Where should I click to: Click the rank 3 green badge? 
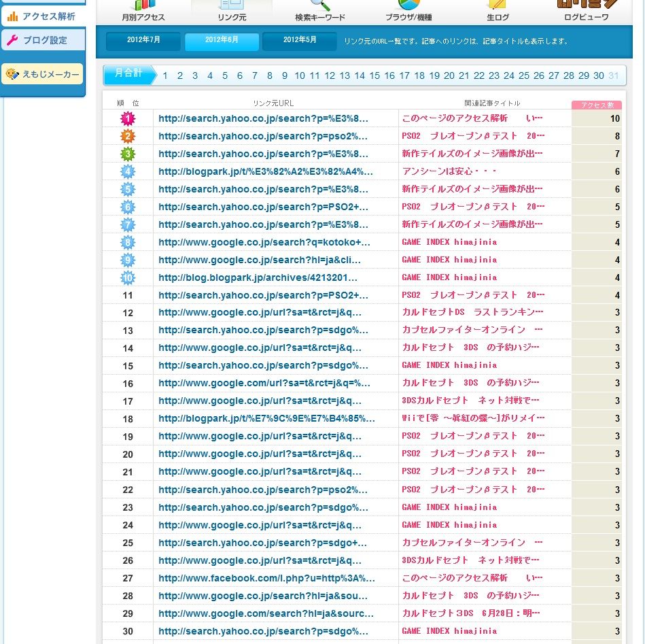(128, 154)
